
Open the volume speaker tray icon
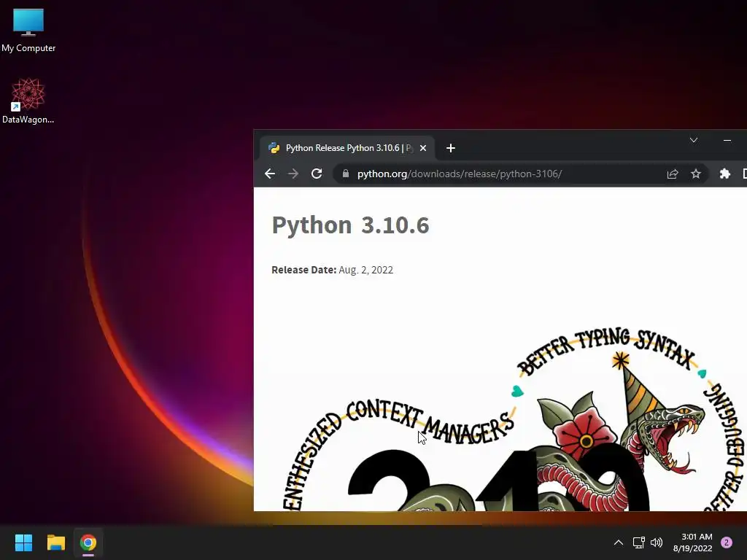657,542
